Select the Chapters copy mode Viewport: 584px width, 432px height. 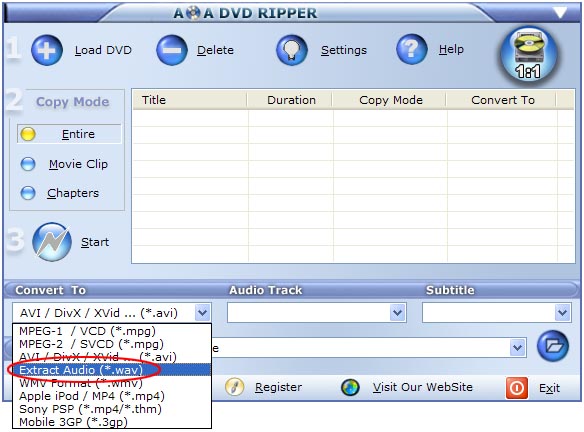(60, 193)
